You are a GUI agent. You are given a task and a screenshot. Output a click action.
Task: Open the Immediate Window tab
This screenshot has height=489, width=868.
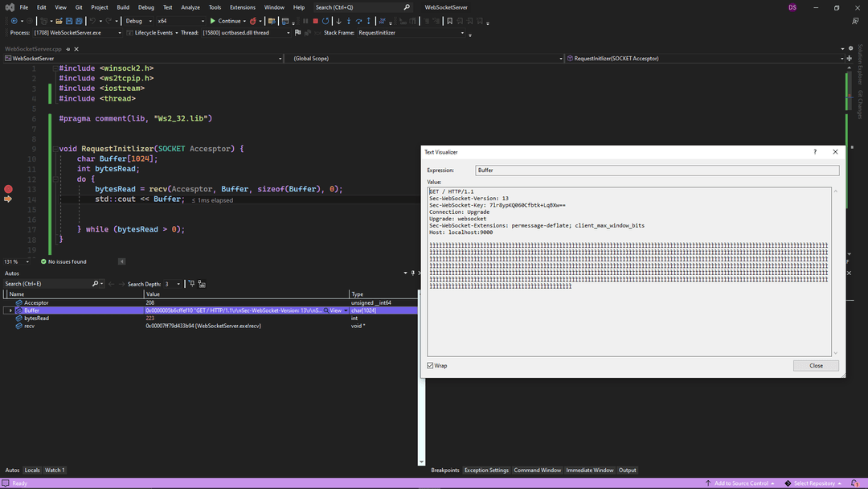point(590,471)
